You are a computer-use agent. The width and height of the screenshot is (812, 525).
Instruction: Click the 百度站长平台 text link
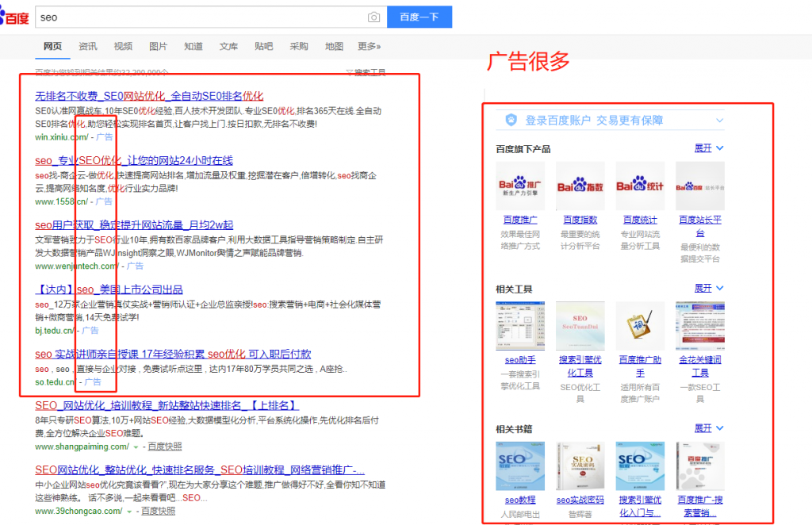coord(700,227)
